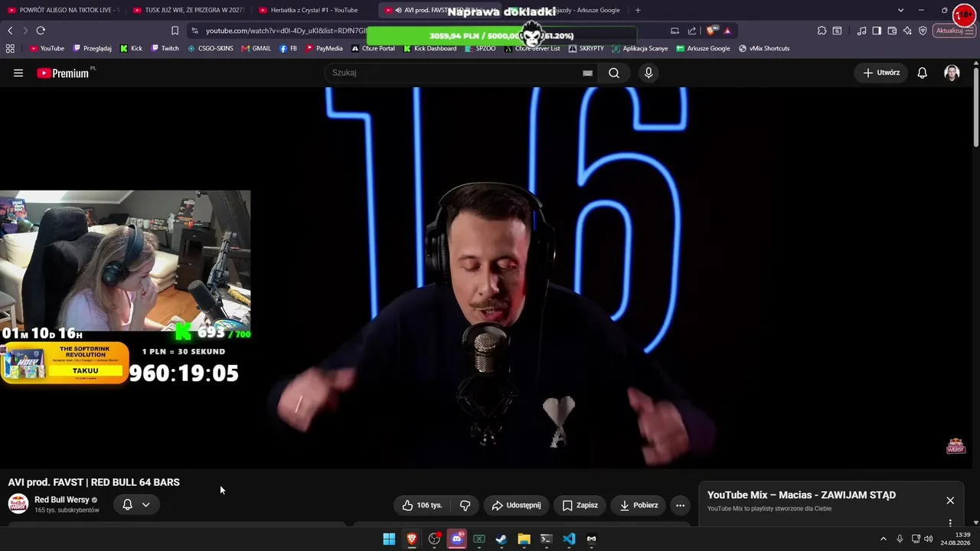
Task: Switch to Herbatka z Crystal #1 tab
Action: click(314, 10)
